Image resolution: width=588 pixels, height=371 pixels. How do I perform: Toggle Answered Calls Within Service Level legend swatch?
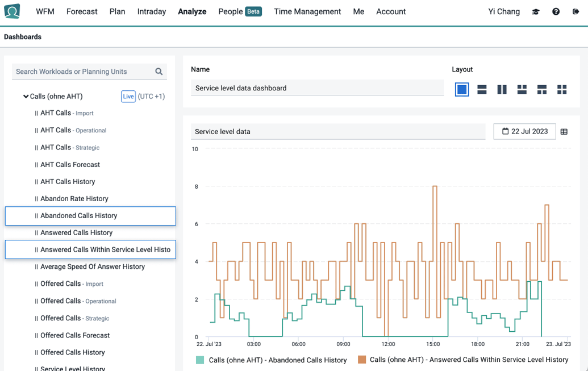pos(361,360)
